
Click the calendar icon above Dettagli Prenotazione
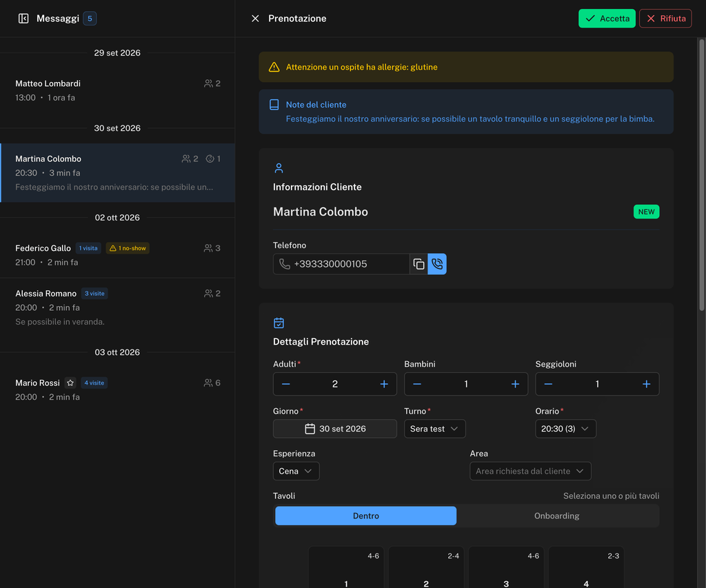coord(279,323)
